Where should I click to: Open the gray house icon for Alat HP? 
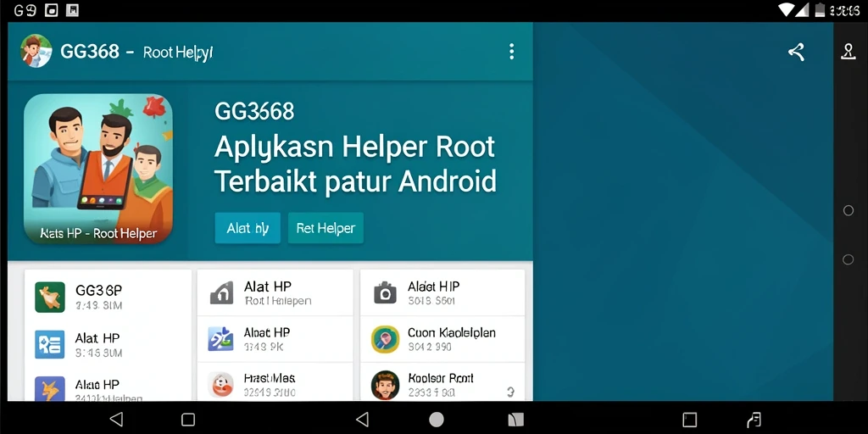pos(221,292)
